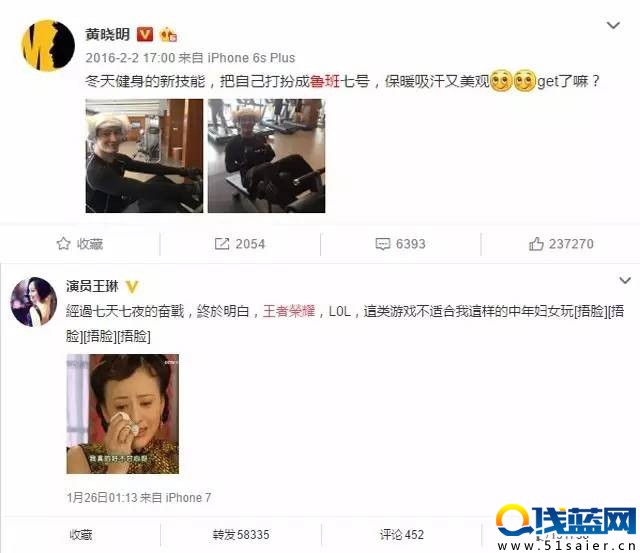View the second gym photo thumbnail
The image size is (640, 553).
click(x=267, y=156)
